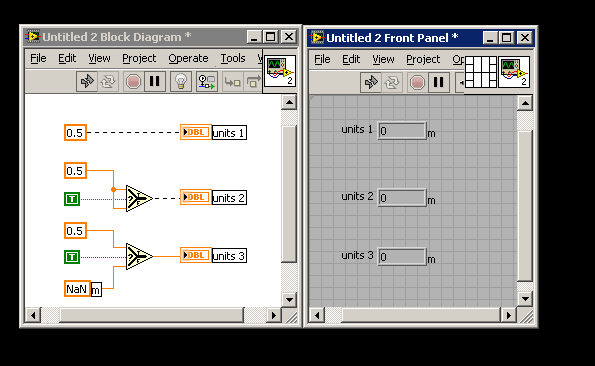Click units 1 numeric indicator field
Screen dimensions: 595x366
[x=402, y=131]
